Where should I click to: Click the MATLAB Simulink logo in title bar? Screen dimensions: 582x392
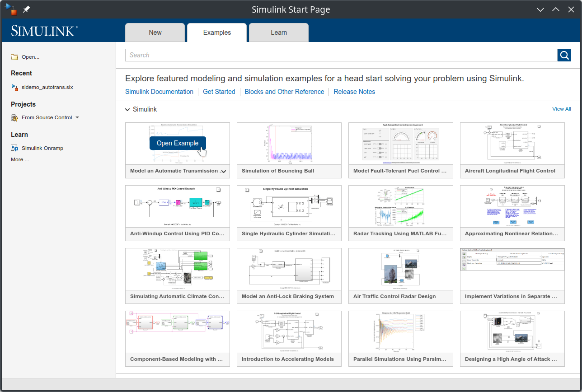coord(11,9)
